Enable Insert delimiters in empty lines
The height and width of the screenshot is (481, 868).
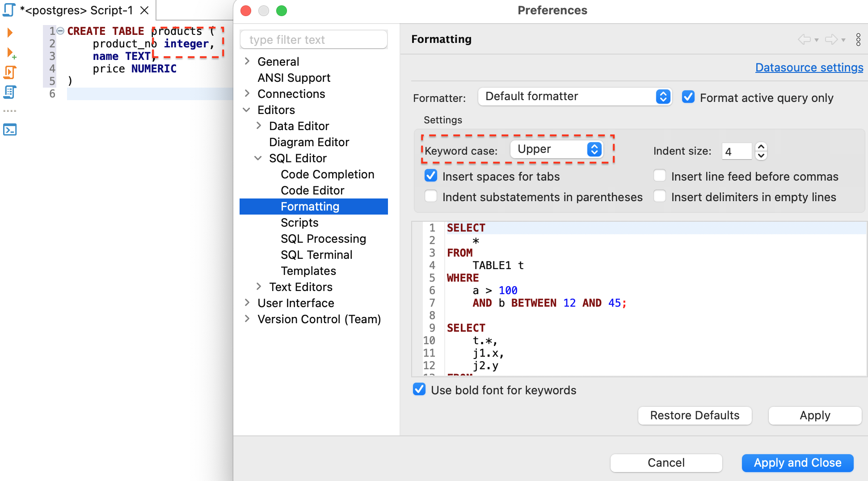[660, 196]
